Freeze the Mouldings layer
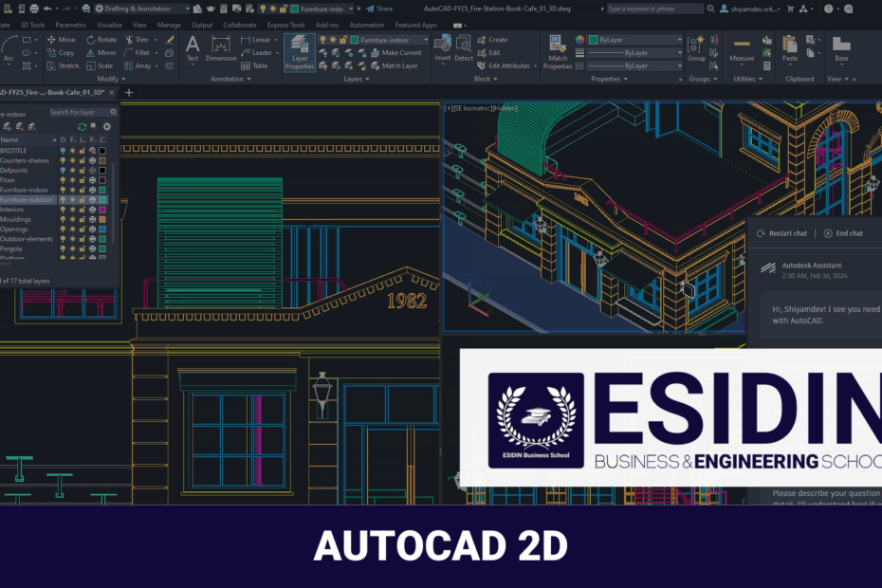This screenshot has height=588, width=882. [73, 219]
